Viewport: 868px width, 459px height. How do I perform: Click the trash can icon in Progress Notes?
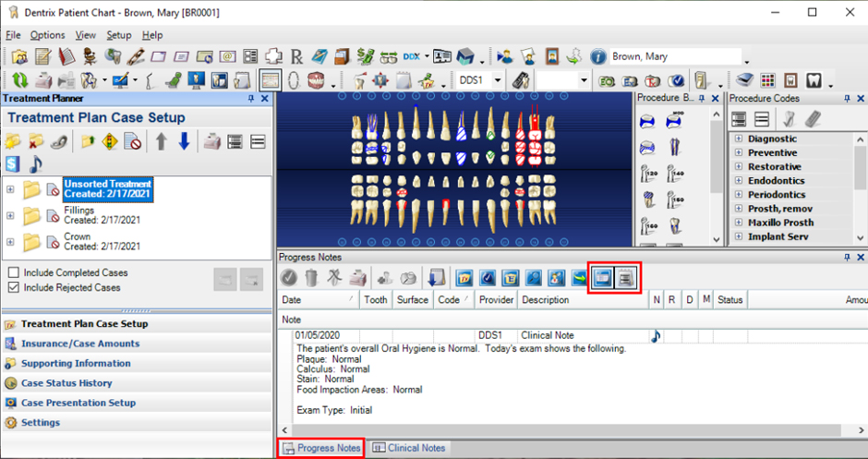click(x=312, y=277)
